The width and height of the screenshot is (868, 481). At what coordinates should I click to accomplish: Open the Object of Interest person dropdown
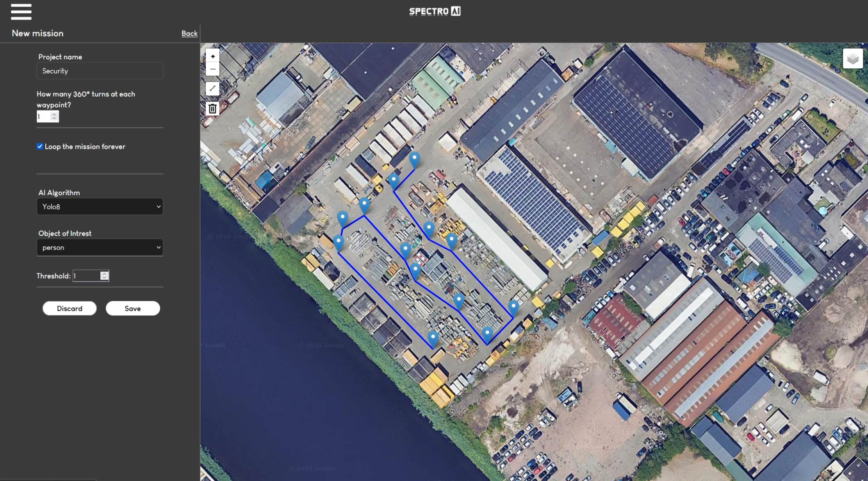(100, 247)
